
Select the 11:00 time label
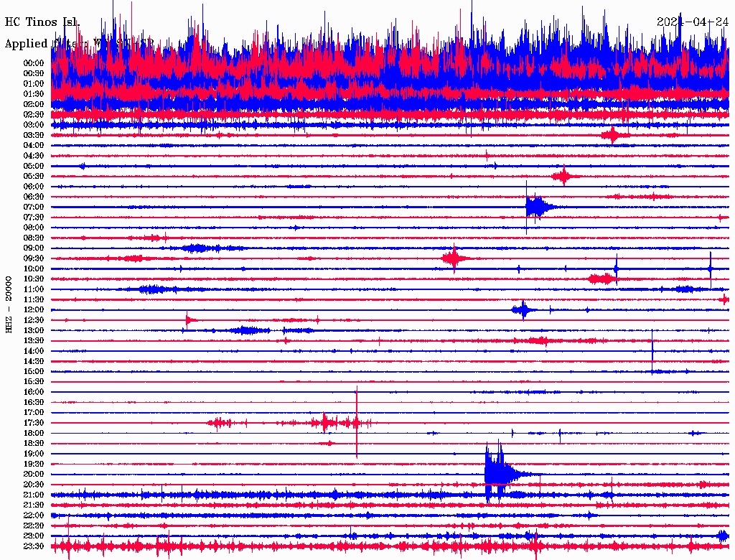(x=34, y=289)
